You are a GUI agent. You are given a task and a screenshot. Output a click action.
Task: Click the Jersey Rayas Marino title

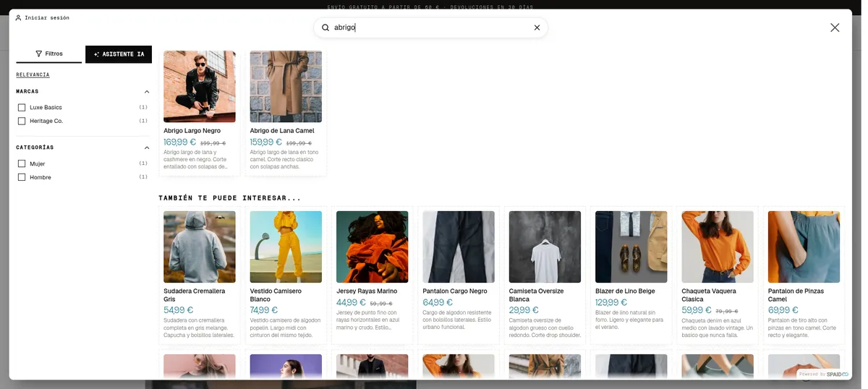[367, 291]
